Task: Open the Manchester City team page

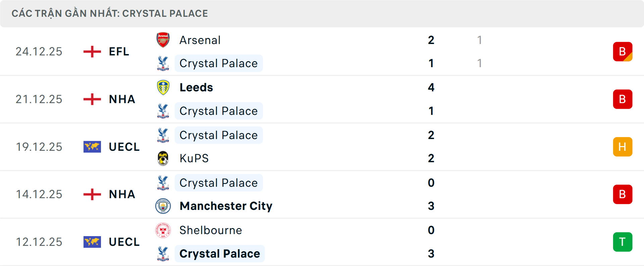Action: [x=225, y=206]
